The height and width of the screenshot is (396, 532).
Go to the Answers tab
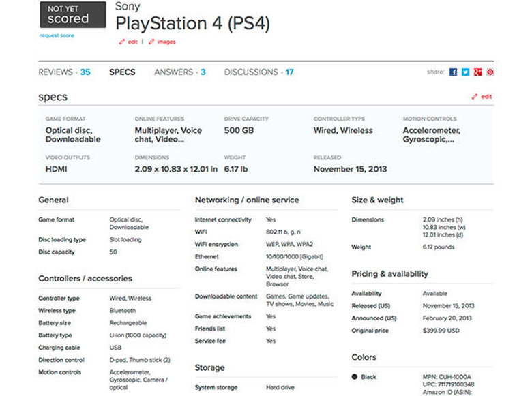179,72
